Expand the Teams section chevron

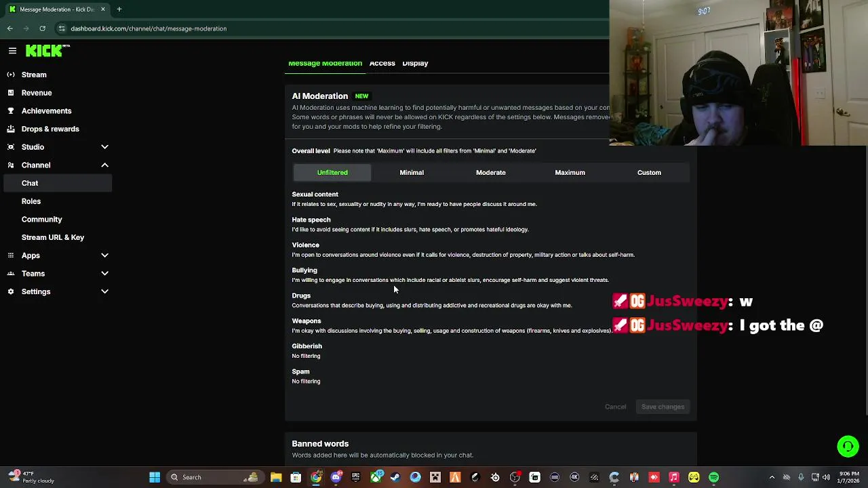tap(104, 274)
